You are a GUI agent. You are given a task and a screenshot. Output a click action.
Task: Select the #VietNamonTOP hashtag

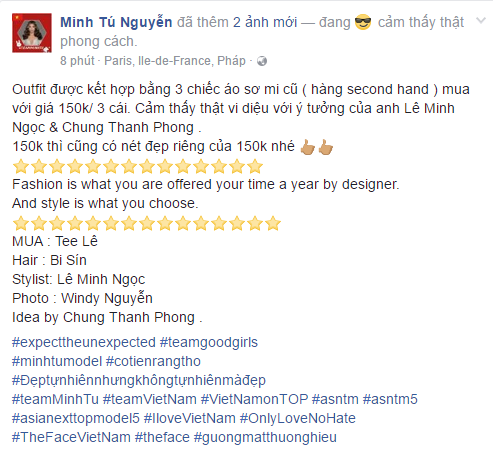(x=254, y=399)
